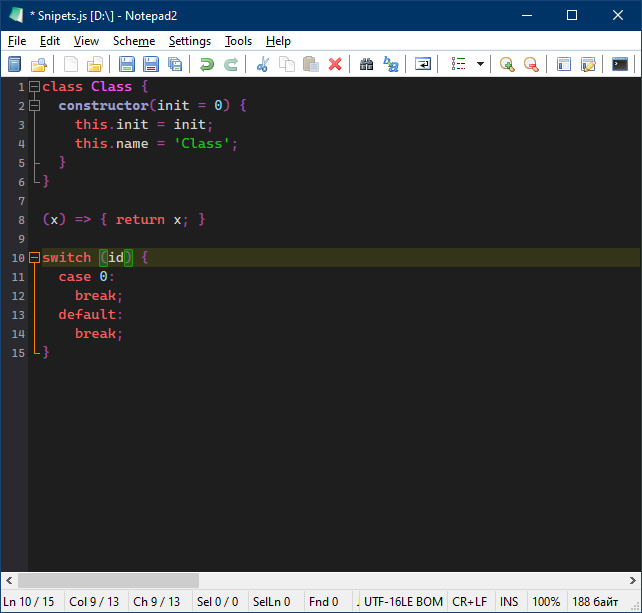The height and width of the screenshot is (613, 642).
Task: Open Find with the binoculars icon
Action: pyautogui.click(x=366, y=64)
